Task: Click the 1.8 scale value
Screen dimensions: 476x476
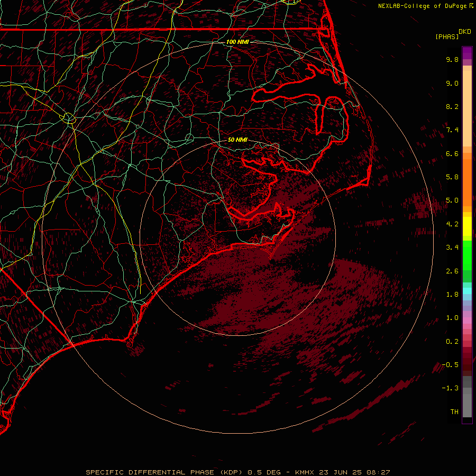Action: tap(452, 295)
